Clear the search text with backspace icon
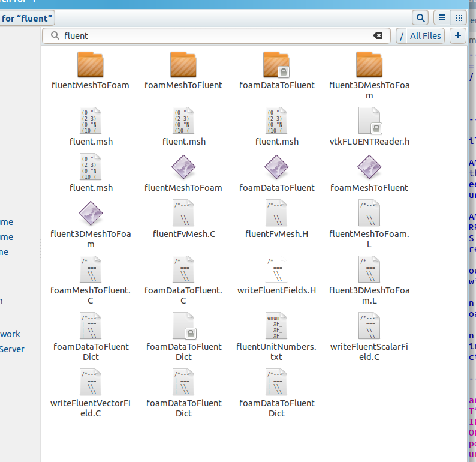The width and height of the screenshot is (476, 462). 378,35
